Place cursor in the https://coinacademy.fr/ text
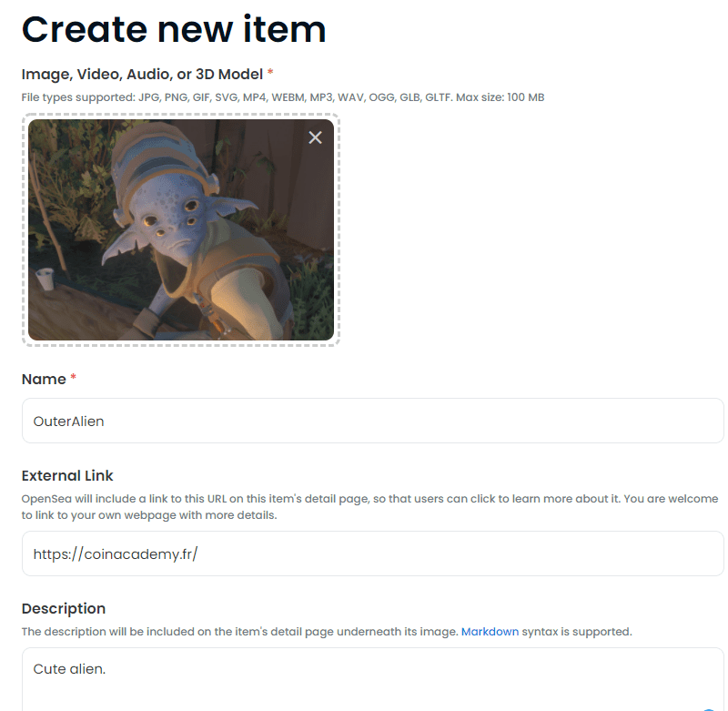The width and height of the screenshot is (728, 711). pyautogui.click(x=116, y=554)
